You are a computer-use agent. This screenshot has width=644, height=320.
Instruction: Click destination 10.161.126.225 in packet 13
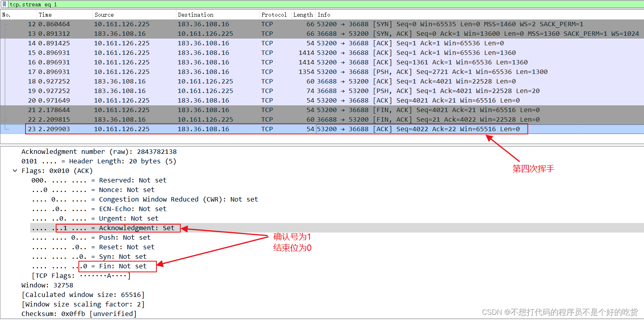[x=205, y=34]
